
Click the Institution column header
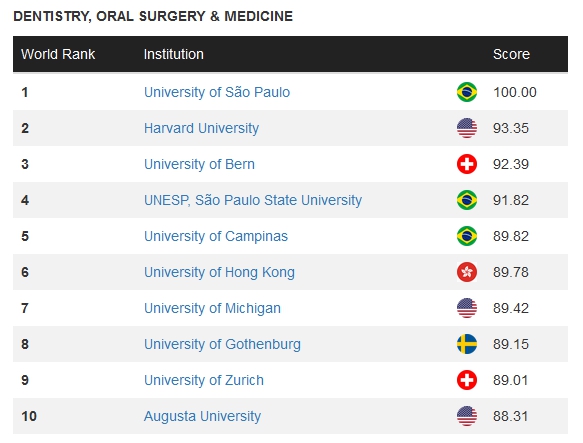174,54
